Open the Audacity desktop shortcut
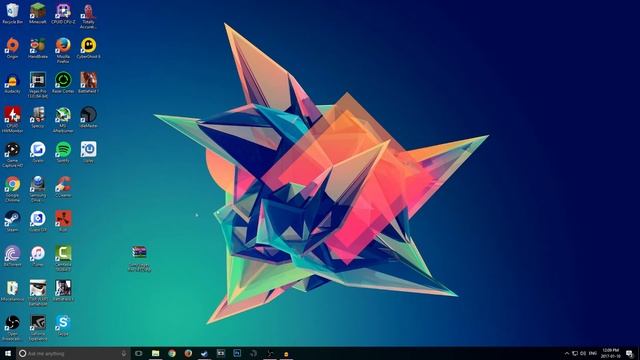 coord(12,83)
